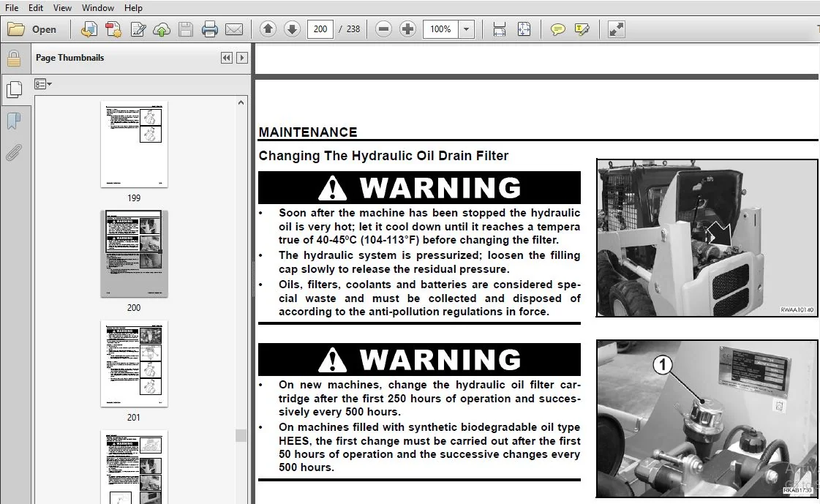Select the page 199 thumbnail
The width and height of the screenshot is (820, 504).
click(134, 144)
